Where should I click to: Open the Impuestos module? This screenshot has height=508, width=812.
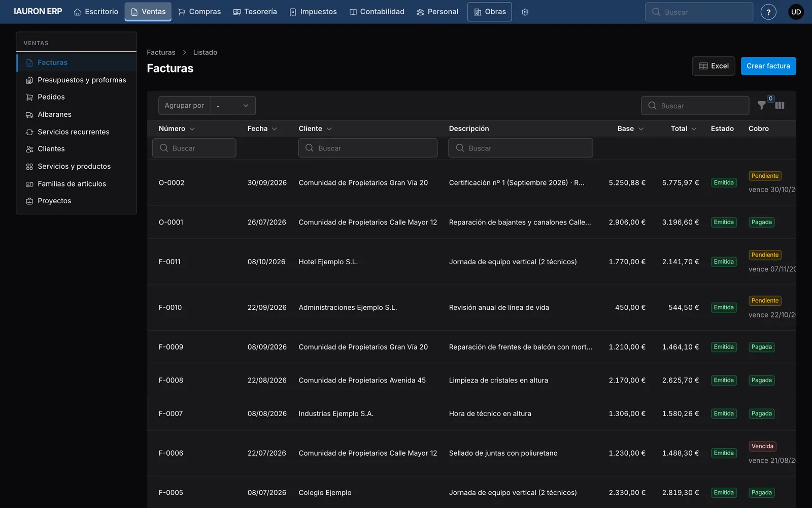click(313, 12)
